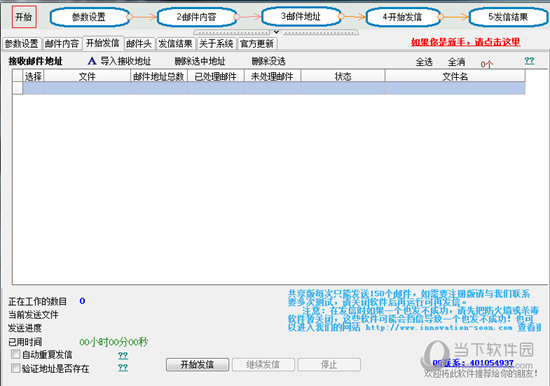This screenshot has width=550, height=386.
Task: Collapse the workflow panel chevron arrow
Action: pyautogui.click(x=276, y=32)
